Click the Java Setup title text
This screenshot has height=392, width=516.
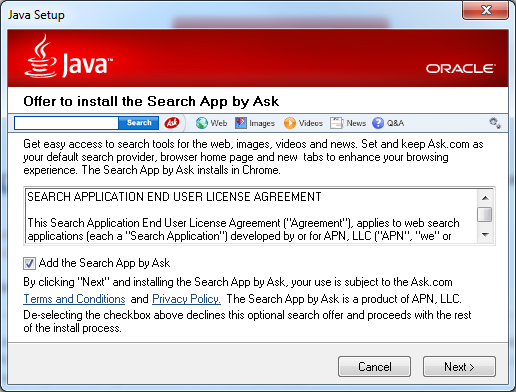[36, 15]
